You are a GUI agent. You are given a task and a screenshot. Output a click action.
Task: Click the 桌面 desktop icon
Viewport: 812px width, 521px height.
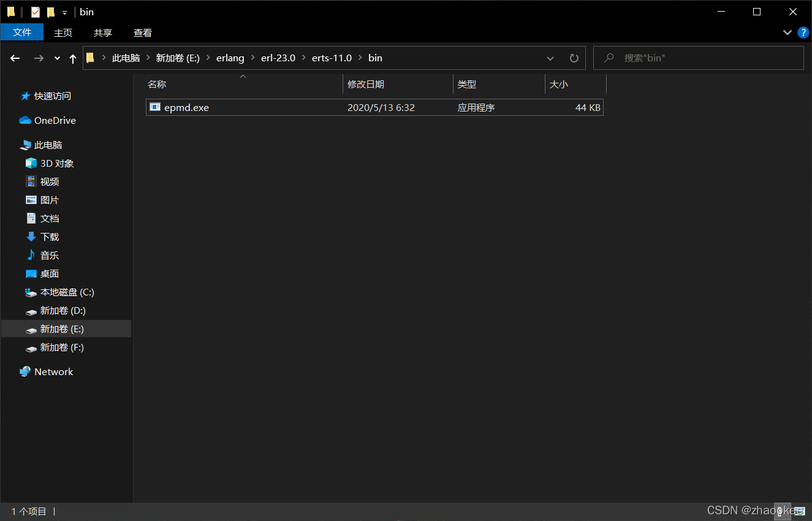pos(31,273)
